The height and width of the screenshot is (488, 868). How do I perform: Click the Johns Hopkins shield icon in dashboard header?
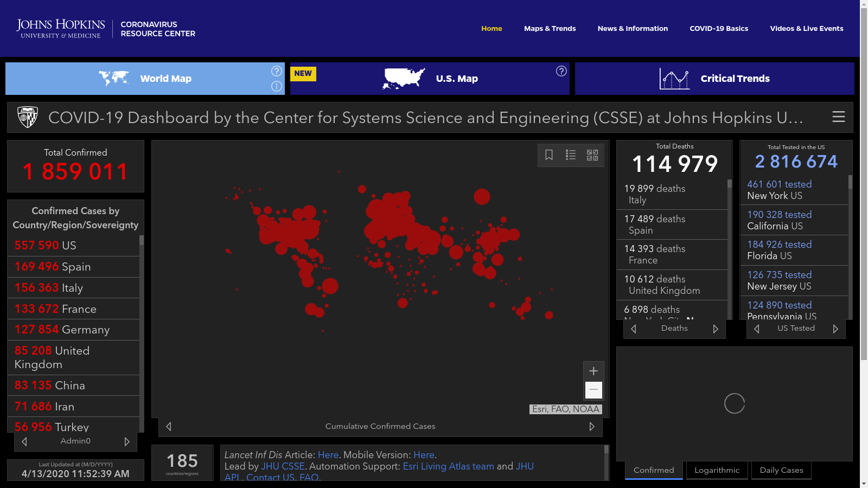pyautogui.click(x=28, y=117)
